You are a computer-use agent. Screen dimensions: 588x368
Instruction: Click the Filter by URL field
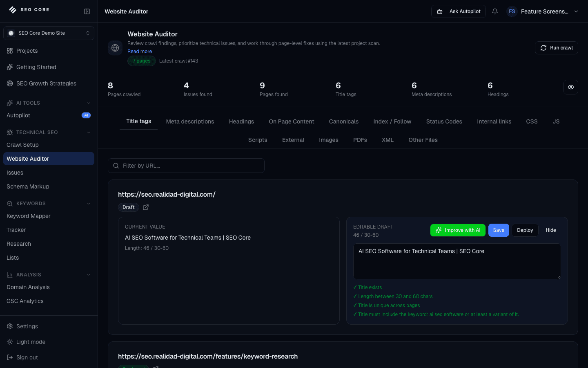[186, 166]
